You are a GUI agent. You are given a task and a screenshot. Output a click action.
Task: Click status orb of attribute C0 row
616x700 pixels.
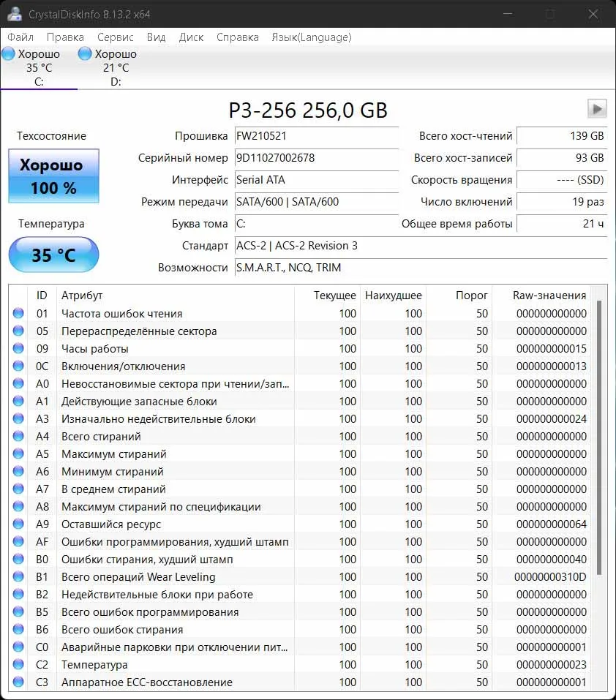[x=18, y=647]
